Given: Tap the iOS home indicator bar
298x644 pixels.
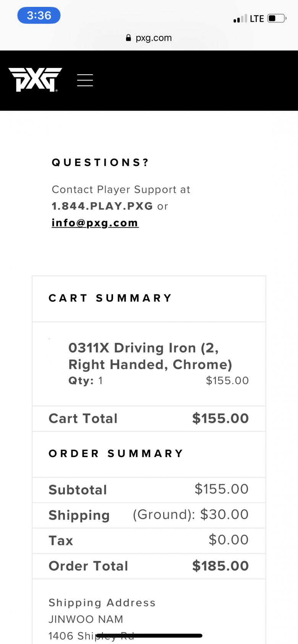Looking at the screenshot, I should 149,636.
